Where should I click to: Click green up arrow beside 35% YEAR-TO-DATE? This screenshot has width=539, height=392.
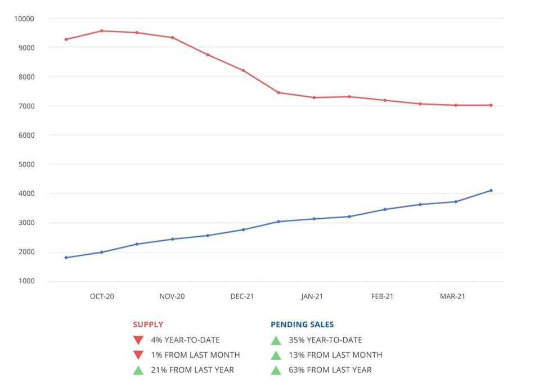[276, 340]
